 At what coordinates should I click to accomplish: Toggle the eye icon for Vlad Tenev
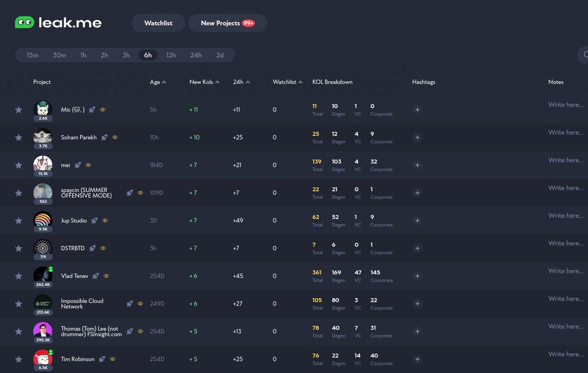point(106,276)
